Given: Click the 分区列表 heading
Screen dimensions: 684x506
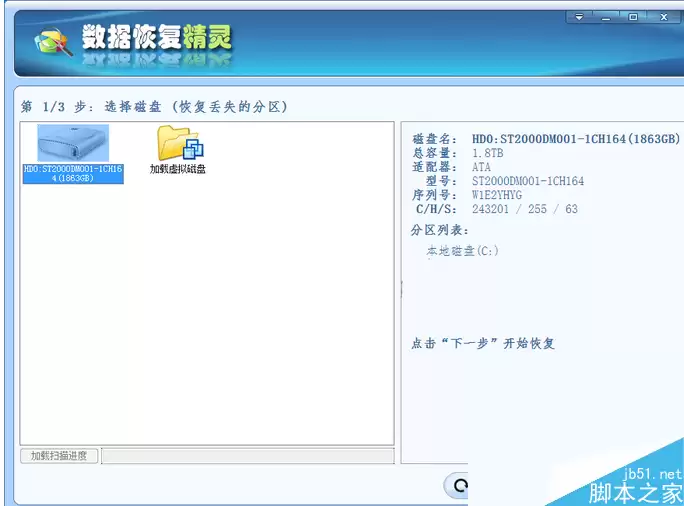Looking at the screenshot, I should (x=439, y=230).
